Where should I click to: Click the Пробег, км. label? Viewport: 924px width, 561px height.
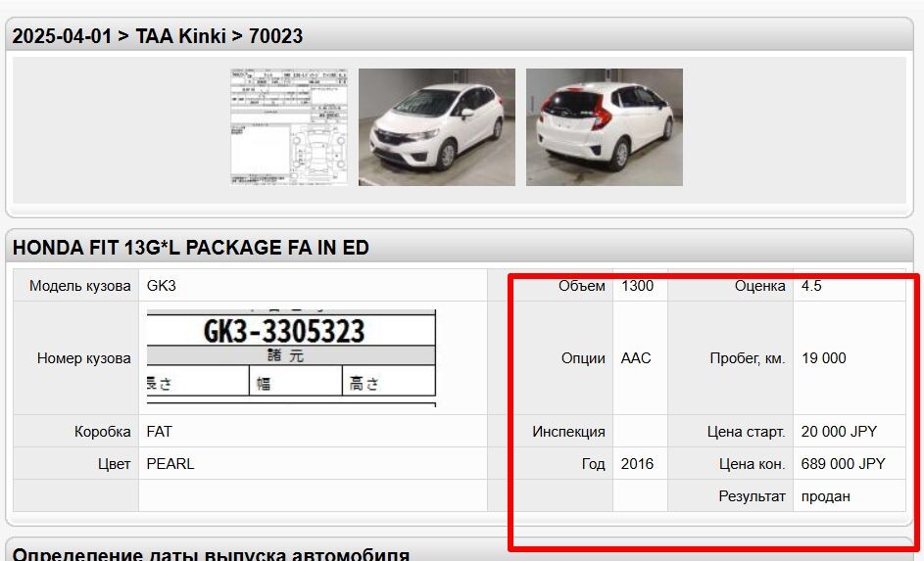pyautogui.click(x=748, y=358)
